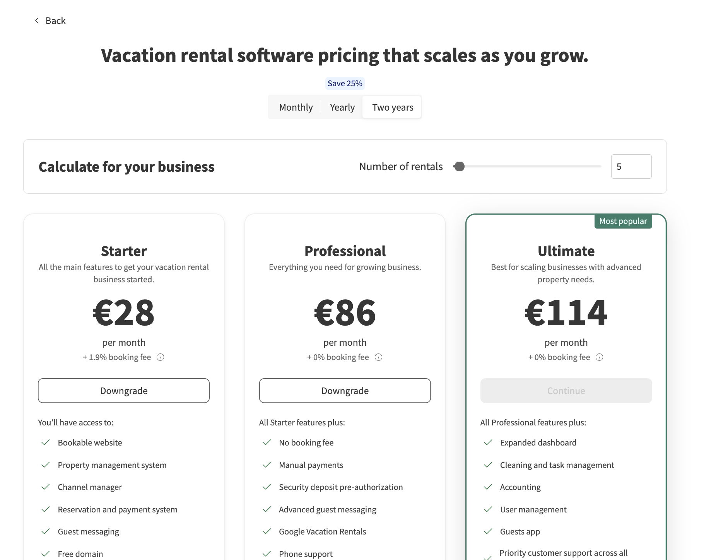The width and height of the screenshot is (728, 560).
Task: Downgrade to the Professional plan
Action: click(x=345, y=391)
